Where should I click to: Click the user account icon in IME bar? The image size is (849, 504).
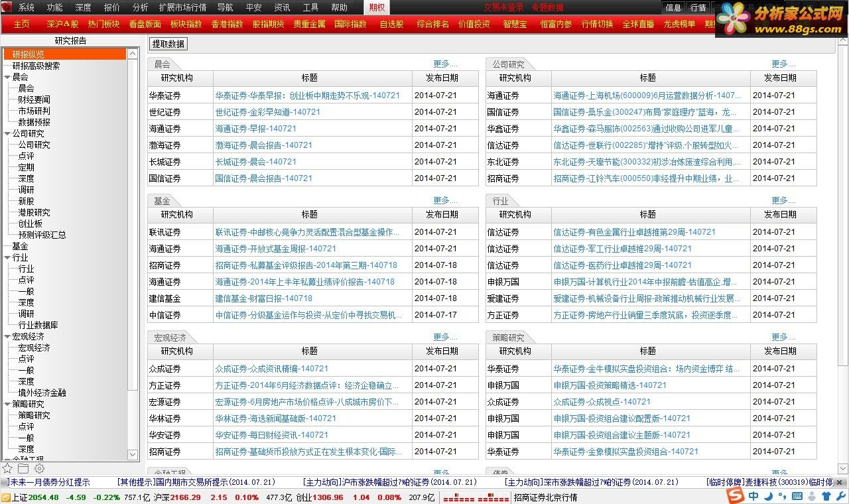pos(813,496)
